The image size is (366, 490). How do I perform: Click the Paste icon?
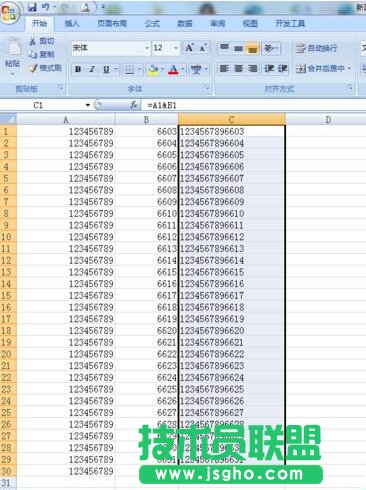13,47
